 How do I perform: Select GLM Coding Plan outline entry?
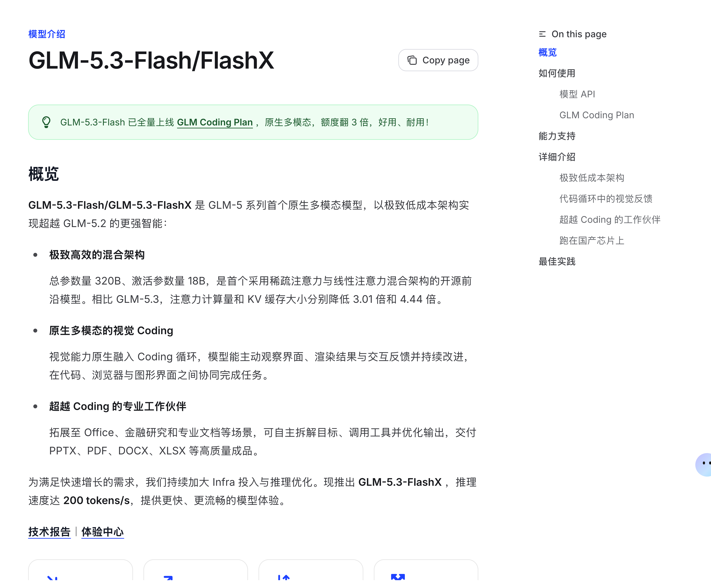click(597, 115)
